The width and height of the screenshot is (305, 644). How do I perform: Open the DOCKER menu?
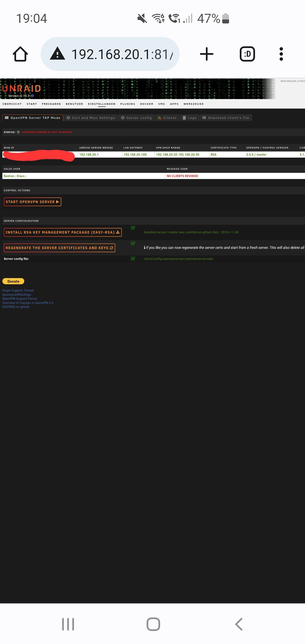(147, 104)
